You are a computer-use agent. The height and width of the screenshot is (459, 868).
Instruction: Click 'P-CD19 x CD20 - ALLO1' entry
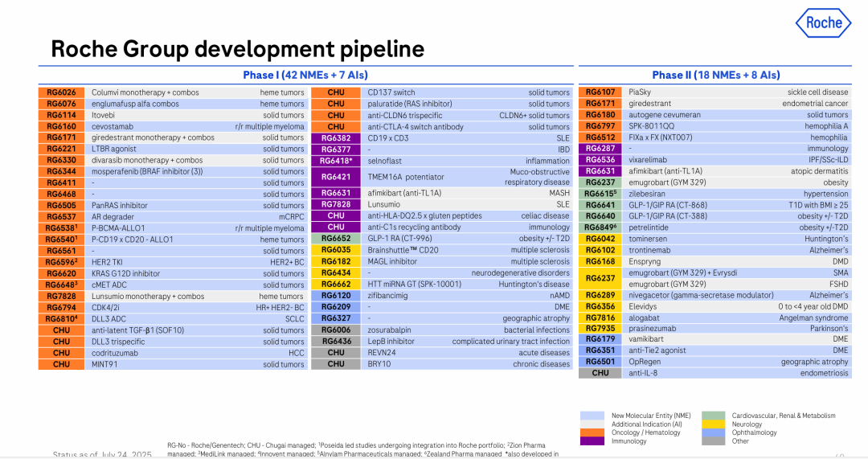click(x=133, y=240)
